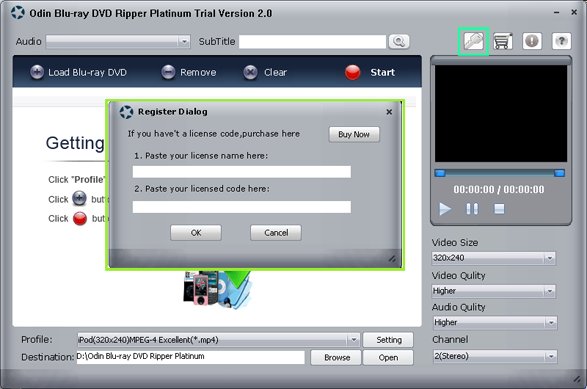Viewport: 587px width, 389px height.
Task: Click the subtitle search magnifier icon
Action: point(399,41)
